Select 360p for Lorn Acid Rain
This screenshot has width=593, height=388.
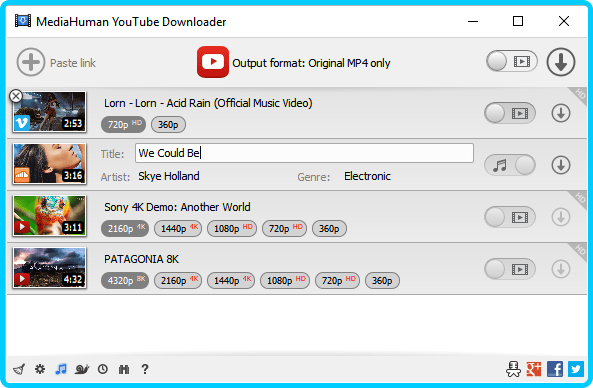click(x=168, y=124)
